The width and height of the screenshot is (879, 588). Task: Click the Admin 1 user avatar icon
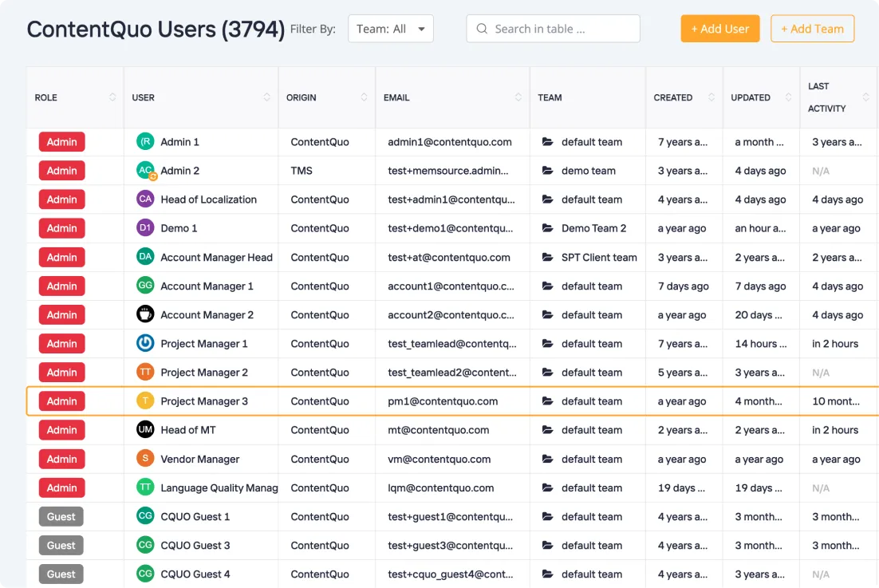[x=145, y=142]
